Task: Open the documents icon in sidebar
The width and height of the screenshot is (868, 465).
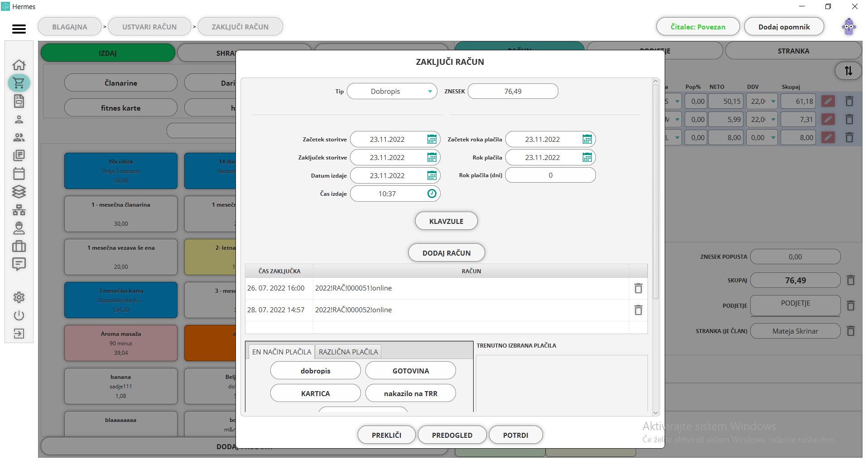Action: (19, 101)
